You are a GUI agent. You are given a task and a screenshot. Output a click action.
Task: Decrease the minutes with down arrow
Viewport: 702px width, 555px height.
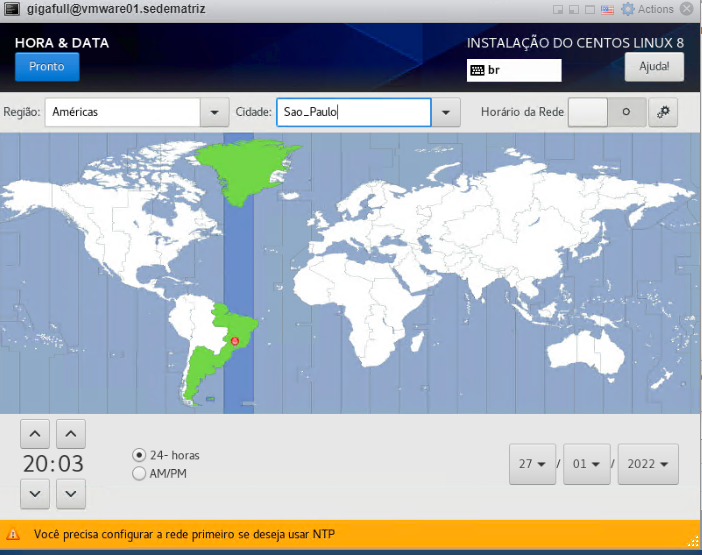[x=71, y=494]
